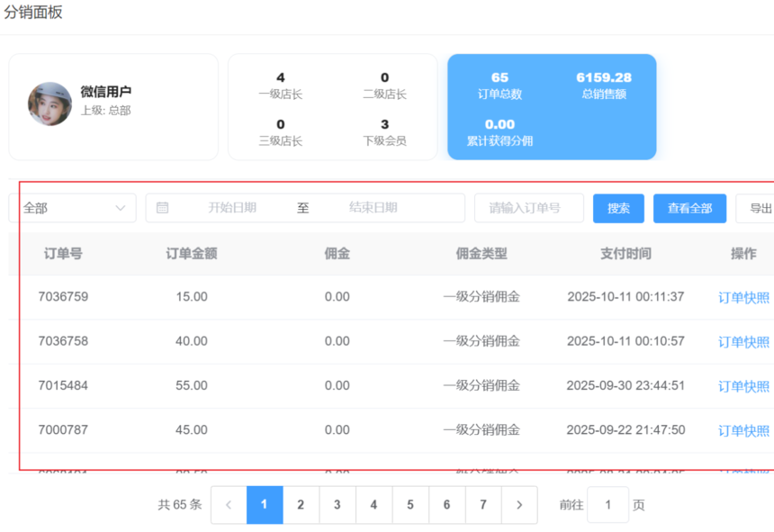The image size is (774, 532).
Task: Click the calendar icon in date range
Action: pyautogui.click(x=163, y=208)
